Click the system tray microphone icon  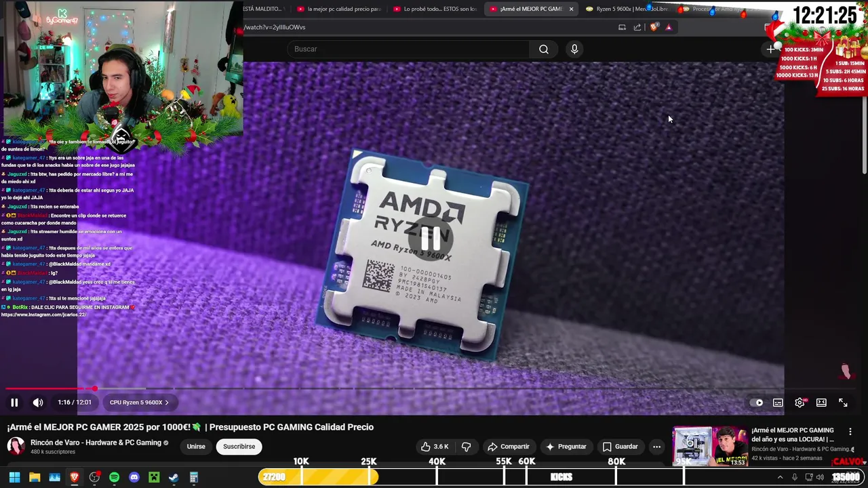coord(795,477)
